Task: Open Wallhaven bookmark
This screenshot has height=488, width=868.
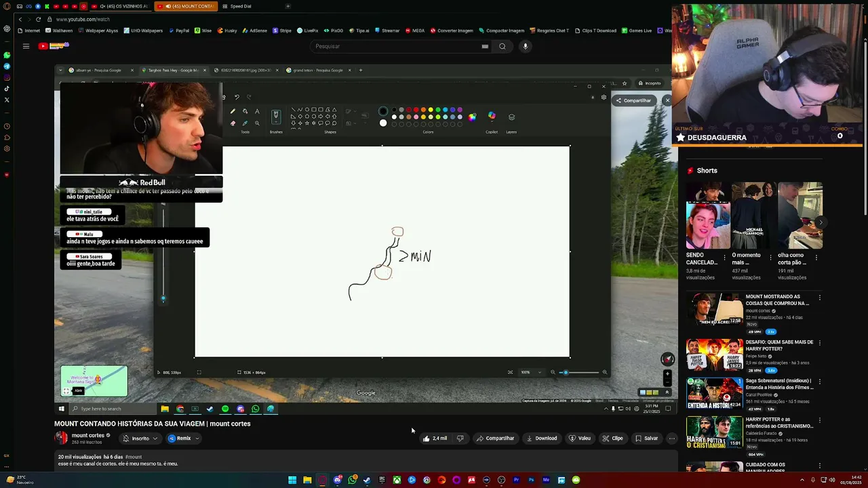Action: pos(58,30)
